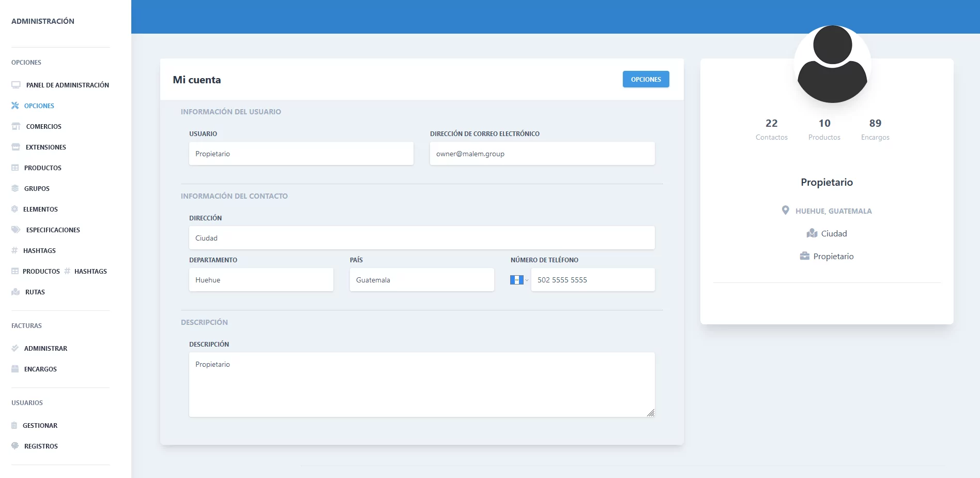The width and height of the screenshot is (980, 478).
Task: Open Elementos sidebar entry
Action: 40,209
